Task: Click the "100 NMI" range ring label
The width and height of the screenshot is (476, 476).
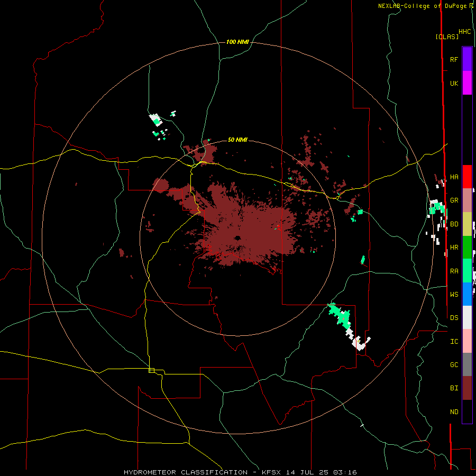Action: click(x=237, y=42)
